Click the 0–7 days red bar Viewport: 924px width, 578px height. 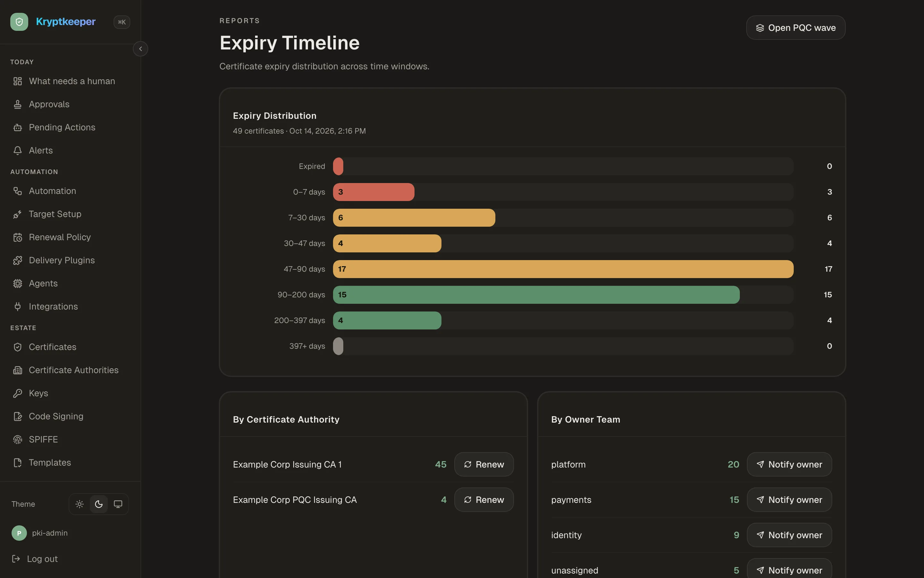click(373, 192)
